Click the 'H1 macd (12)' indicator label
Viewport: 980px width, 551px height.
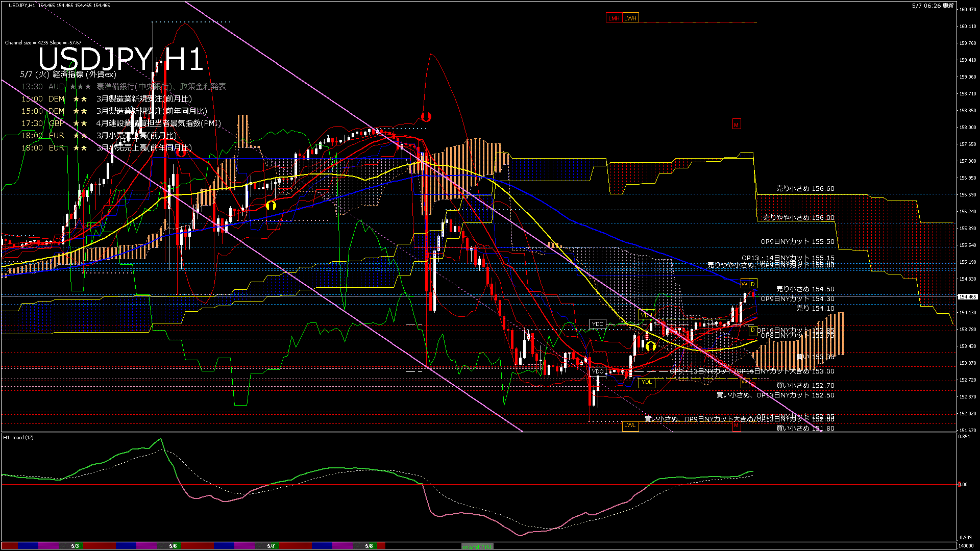click(x=18, y=437)
